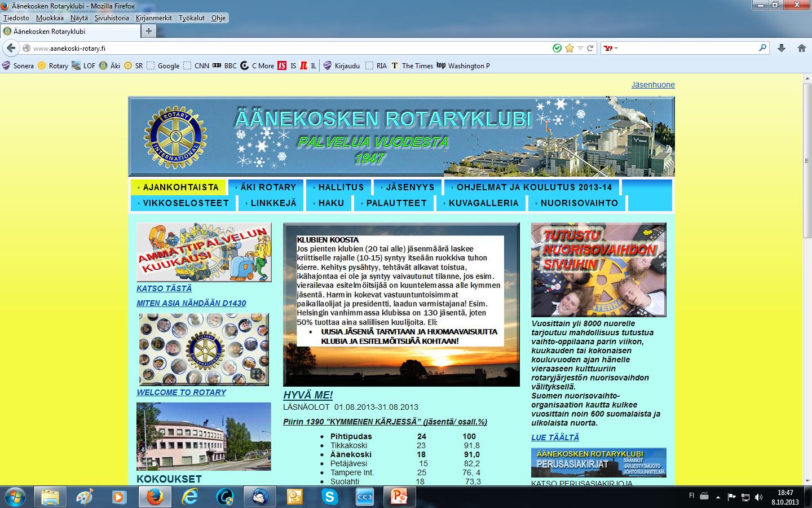Open the C More bookmark
This screenshot has height=508, width=812.
pyautogui.click(x=257, y=65)
